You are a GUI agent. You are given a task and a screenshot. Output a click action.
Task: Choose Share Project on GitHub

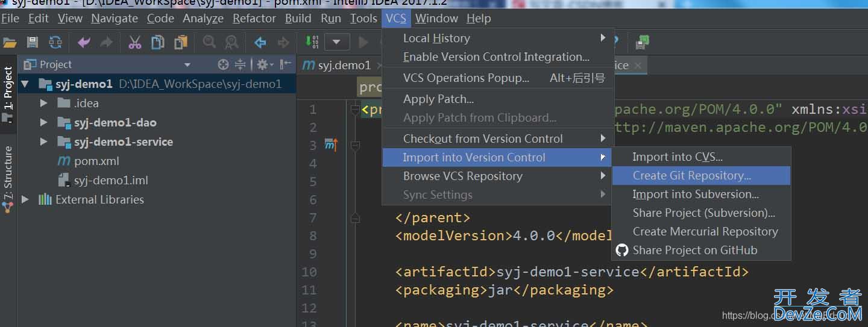[x=701, y=251]
